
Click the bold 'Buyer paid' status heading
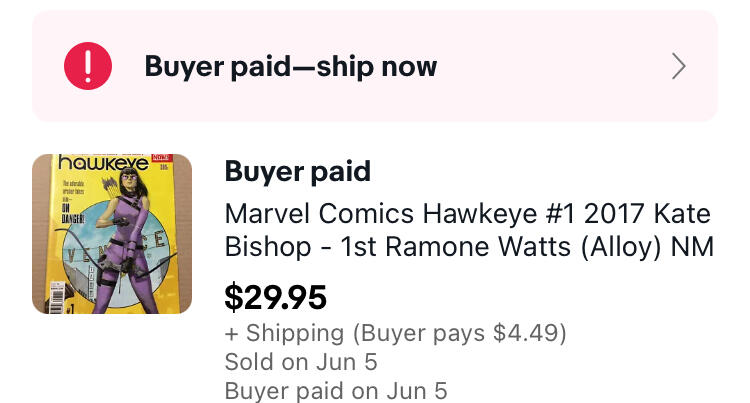tap(298, 171)
